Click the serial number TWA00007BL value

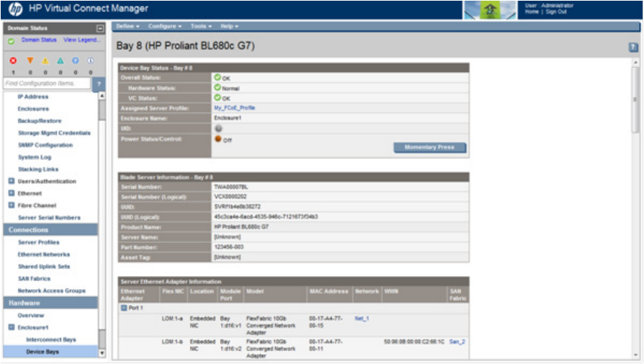[231, 187]
